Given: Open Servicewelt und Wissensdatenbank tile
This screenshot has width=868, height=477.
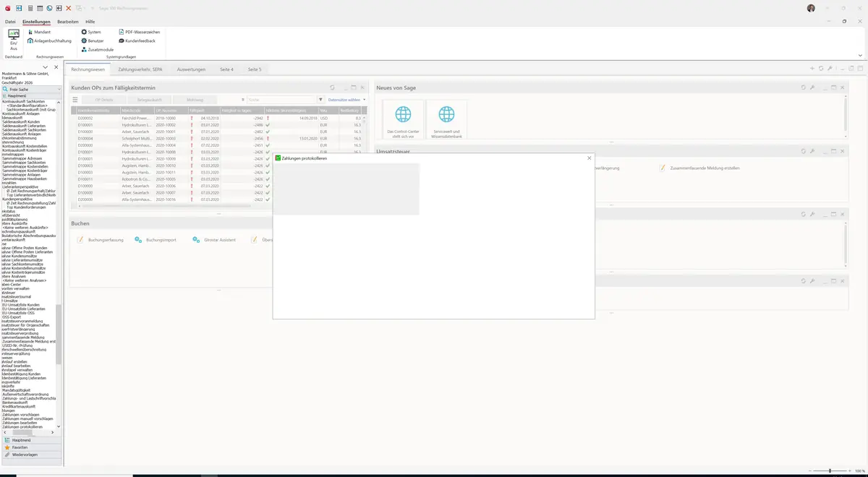Looking at the screenshot, I should pos(447,121).
